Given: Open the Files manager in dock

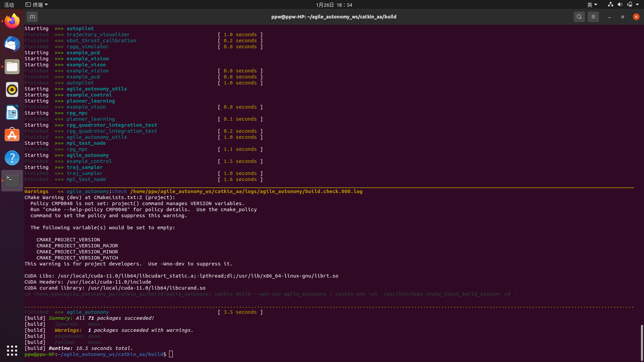Looking at the screenshot, I should click(12, 67).
